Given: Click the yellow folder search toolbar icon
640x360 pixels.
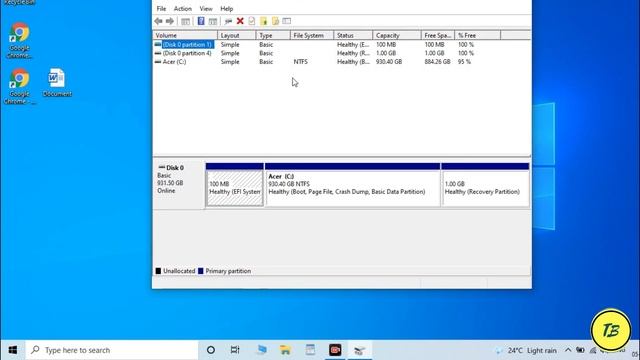Looking at the screenshot, I should 275,21.
